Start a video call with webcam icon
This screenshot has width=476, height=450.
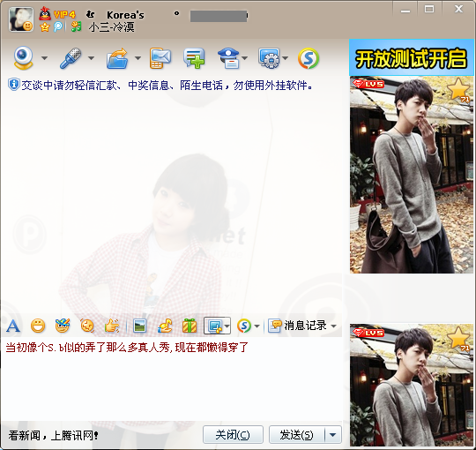[x=23, y=57]
